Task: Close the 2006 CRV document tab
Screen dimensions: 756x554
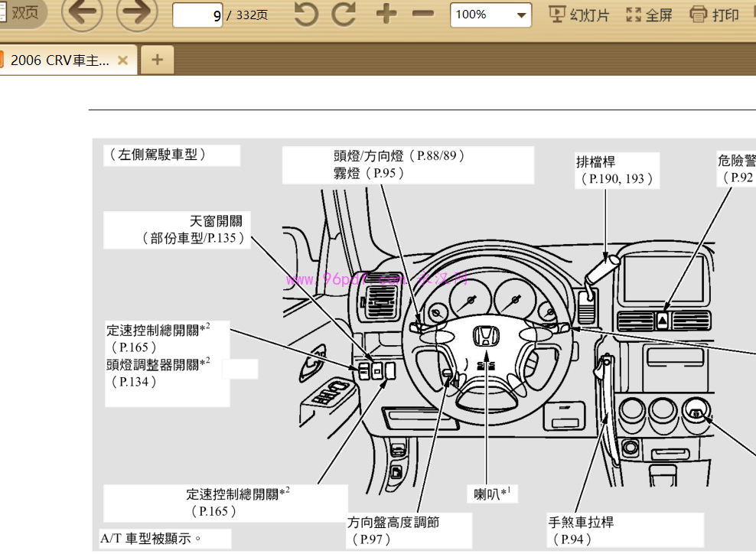Action: [122, 60]
